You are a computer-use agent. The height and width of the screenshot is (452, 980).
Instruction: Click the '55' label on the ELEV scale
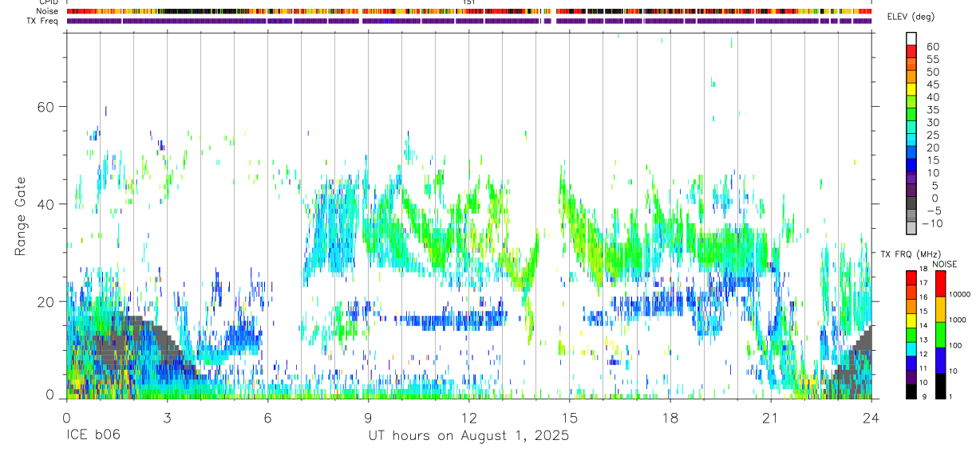tap(932, 60)
